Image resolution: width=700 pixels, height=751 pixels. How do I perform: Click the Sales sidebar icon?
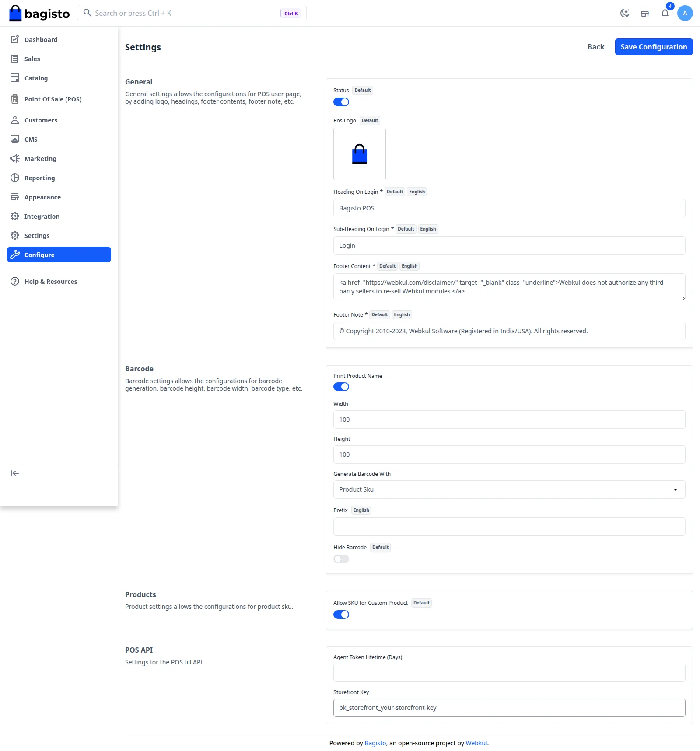[15, 59]
